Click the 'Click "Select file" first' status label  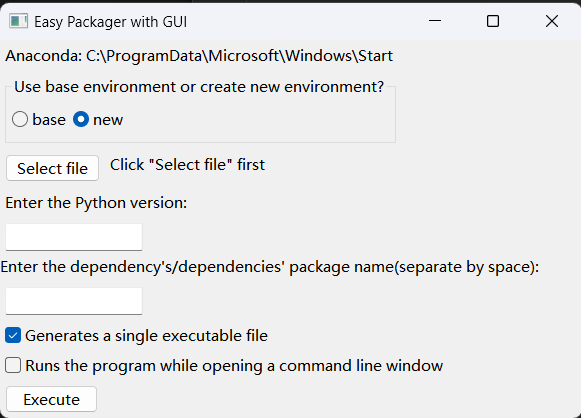(187, 165)
